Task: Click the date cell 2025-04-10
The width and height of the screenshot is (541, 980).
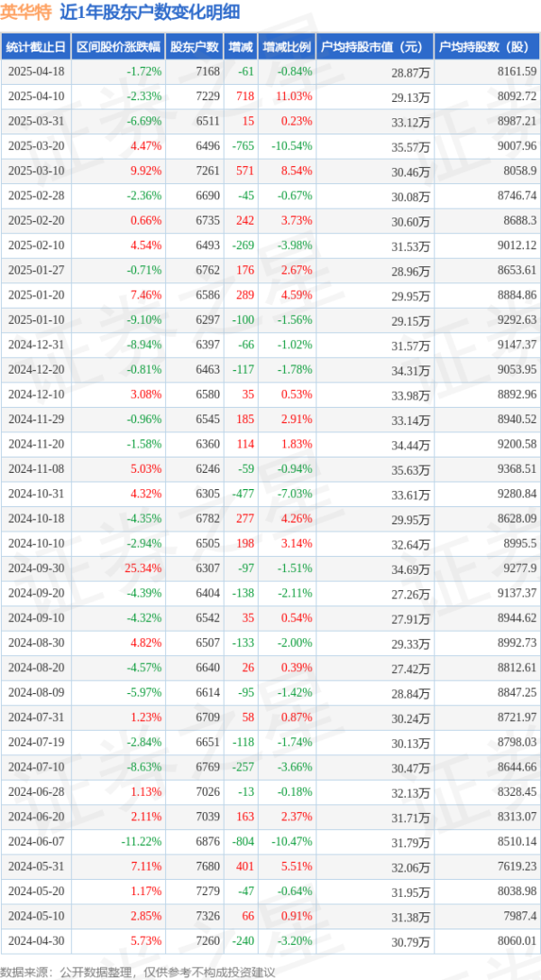Action: click(x=37, y=97)
